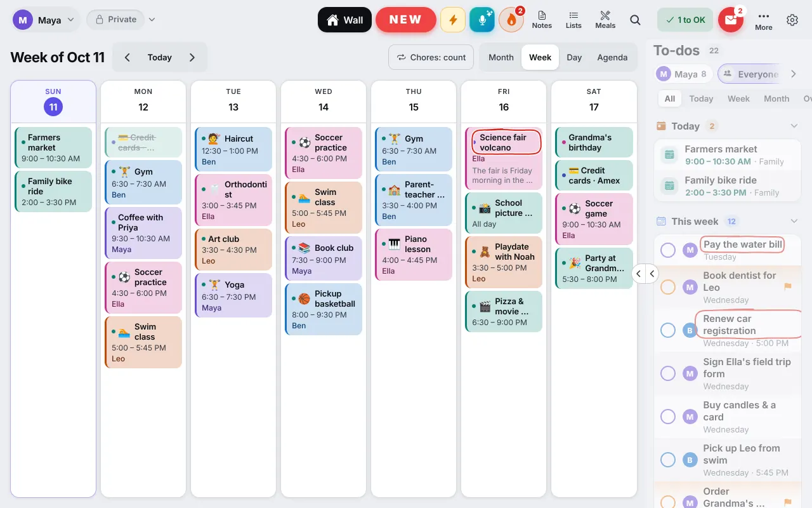Viewport: 812px width, 508px height.
Task: Open the More menu
Action: pyautogui.click(x=764, y=20)
